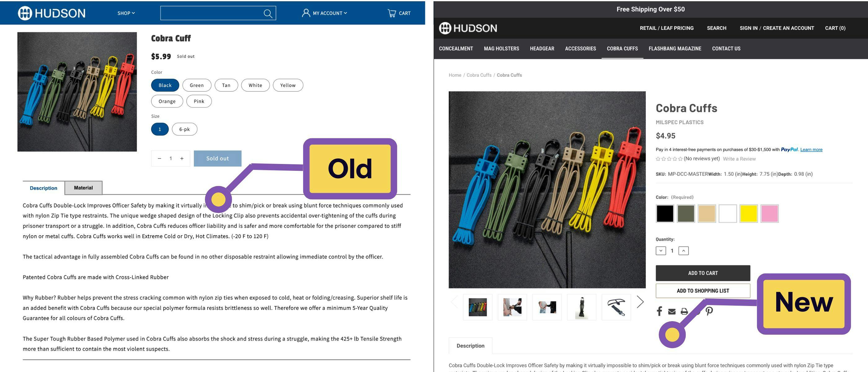Share product via the email envelope icon
868x372 pixels.
[x=671, y=311]
